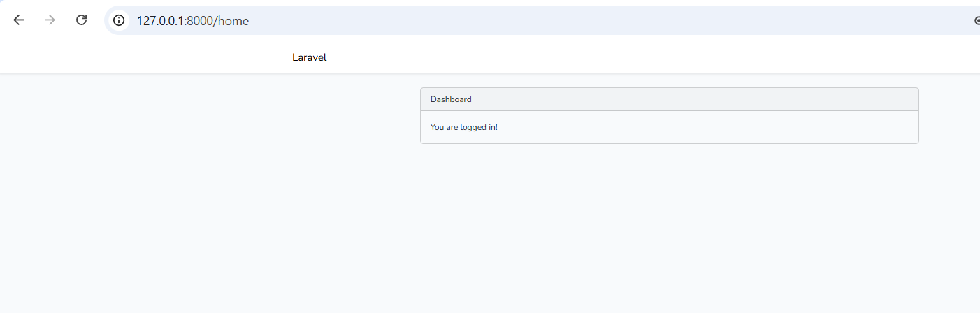Click the browser forward arrow
This screenshot has height=313, width=980.
point(50,20)
